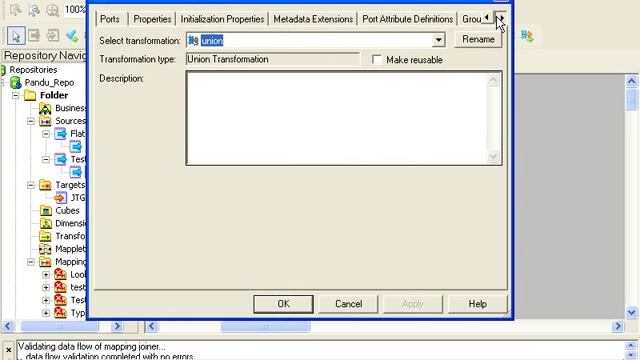Click the navigator scroll left arrow
This screenshot has height=360, width=640.
point(7,326)
